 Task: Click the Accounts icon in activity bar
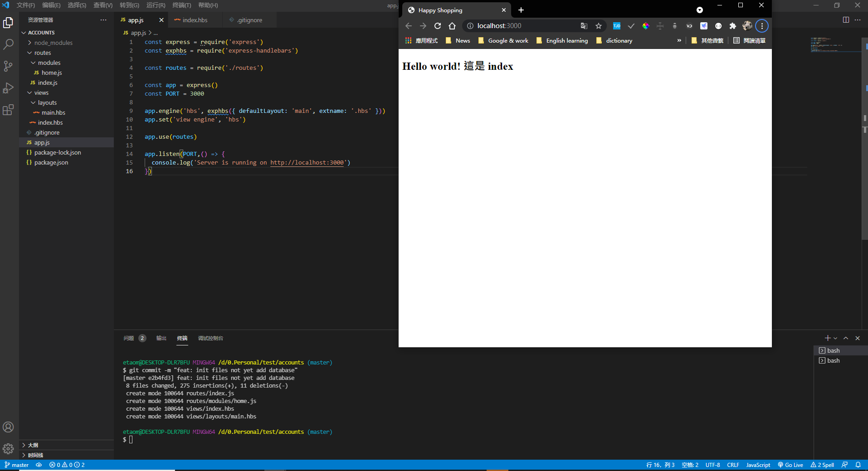coord(8,427)
